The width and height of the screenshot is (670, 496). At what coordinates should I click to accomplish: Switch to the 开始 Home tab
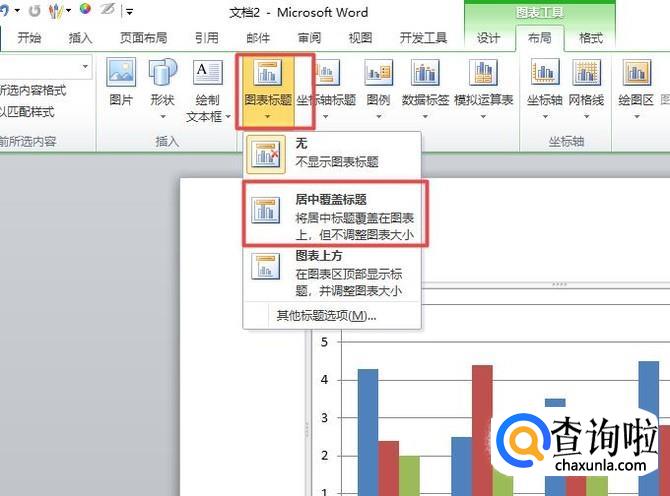click(x=29, y=38)
